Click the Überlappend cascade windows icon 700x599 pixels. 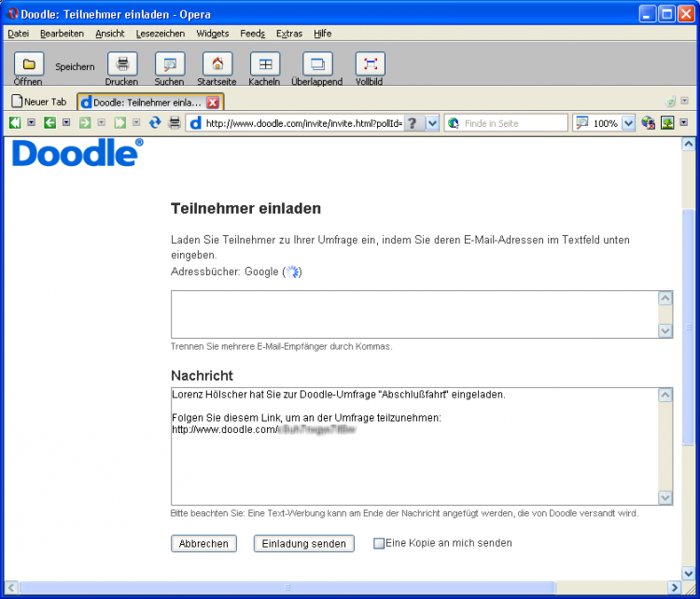[x=317, y=64]
